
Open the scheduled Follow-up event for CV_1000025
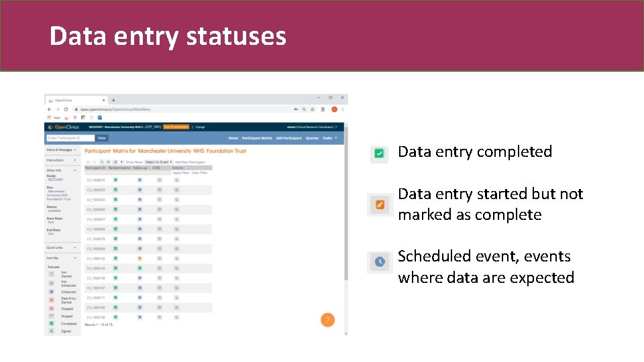(140, 190)
